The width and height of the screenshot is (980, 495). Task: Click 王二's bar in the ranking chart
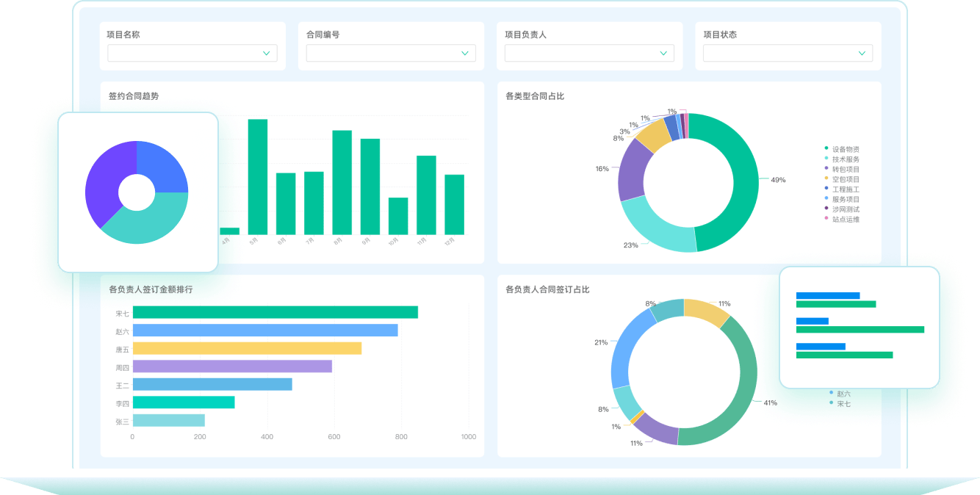click(212, 384)
